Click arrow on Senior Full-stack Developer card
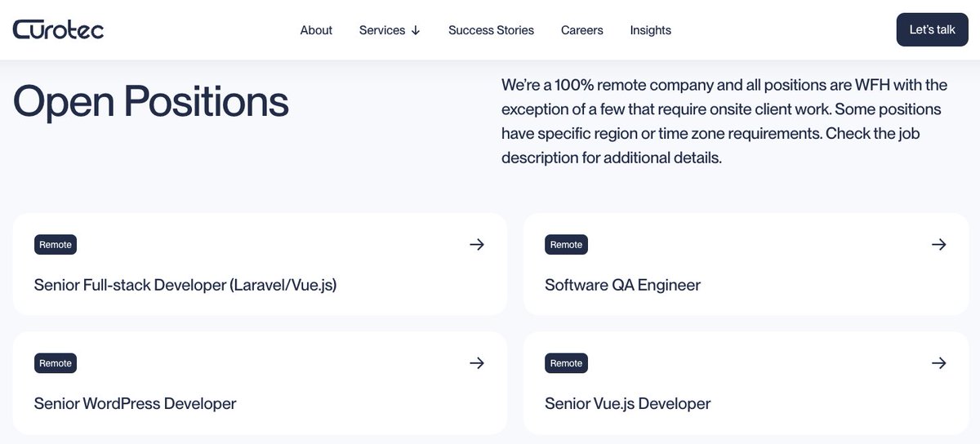The width and height of the screenshot is (980, 444). click(x=477, y=244)
